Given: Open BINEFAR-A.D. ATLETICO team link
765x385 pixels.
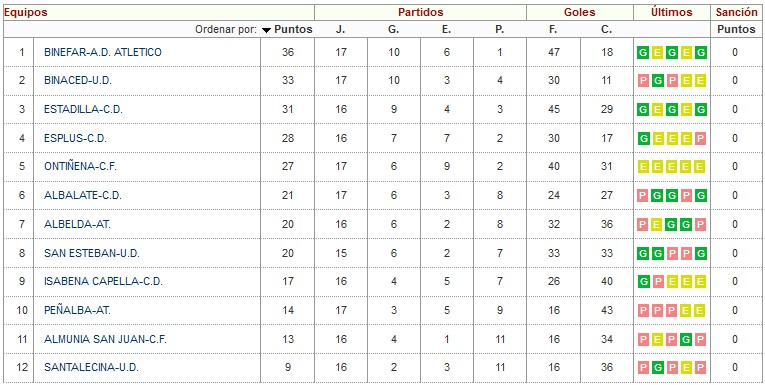Looking at the screenshot, I should coord(102,52).
